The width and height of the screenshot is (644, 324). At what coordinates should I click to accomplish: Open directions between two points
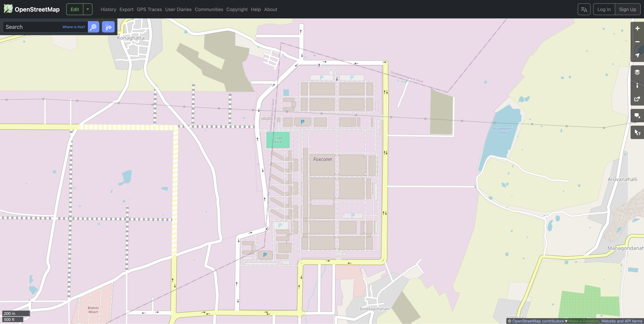tap(108, 27)
